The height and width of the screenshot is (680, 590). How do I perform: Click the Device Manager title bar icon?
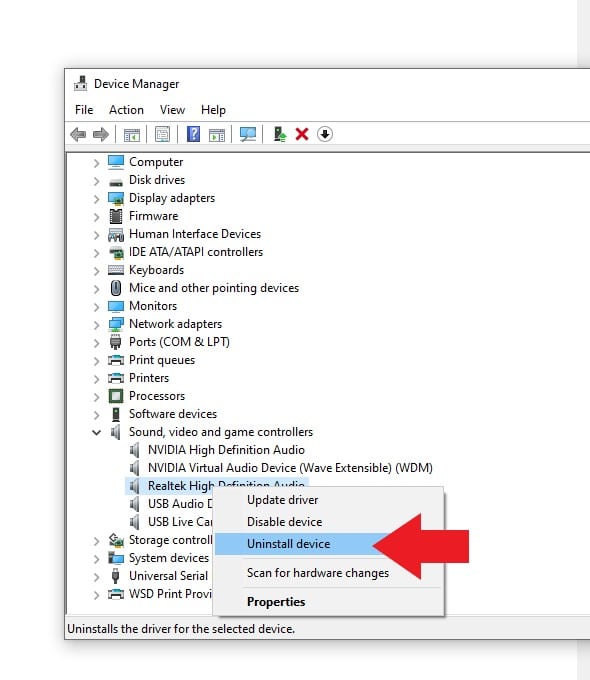[x=81, y=83]
